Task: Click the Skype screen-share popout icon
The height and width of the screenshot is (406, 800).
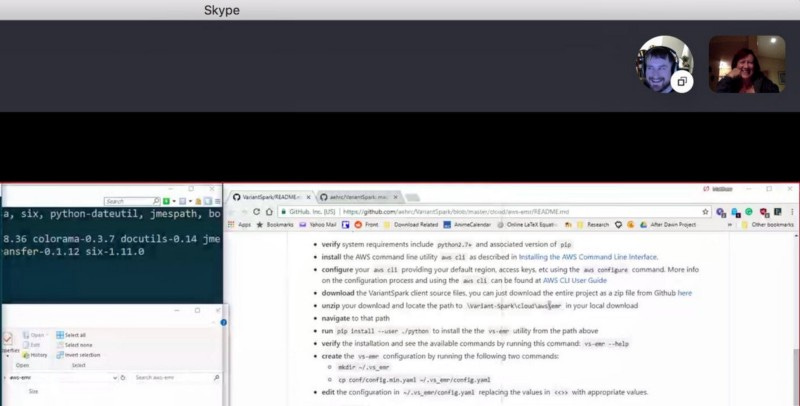Action: coord(682,82)
